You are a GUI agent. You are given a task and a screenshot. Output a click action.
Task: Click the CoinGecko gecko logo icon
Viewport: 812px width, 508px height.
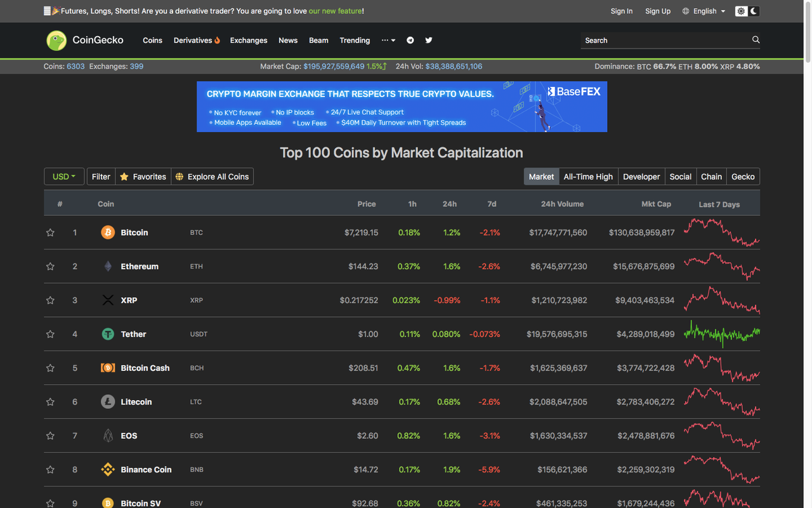click(x=56, y=41)
